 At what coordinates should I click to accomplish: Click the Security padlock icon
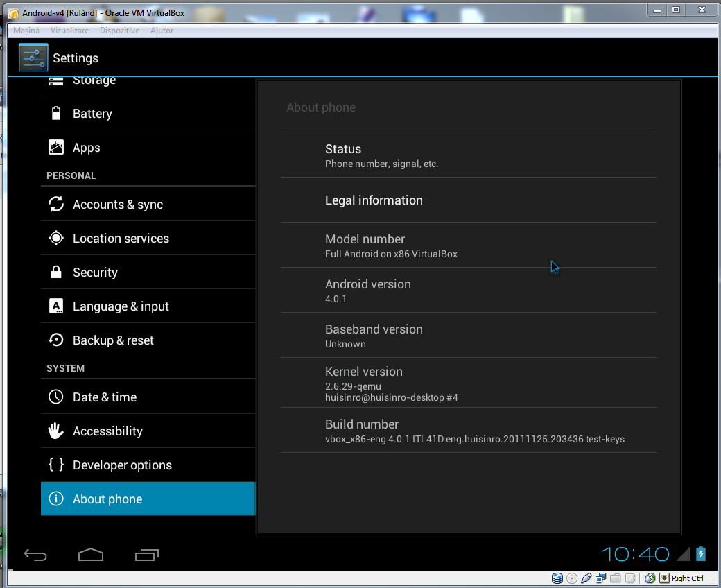(x=56, y=273)
